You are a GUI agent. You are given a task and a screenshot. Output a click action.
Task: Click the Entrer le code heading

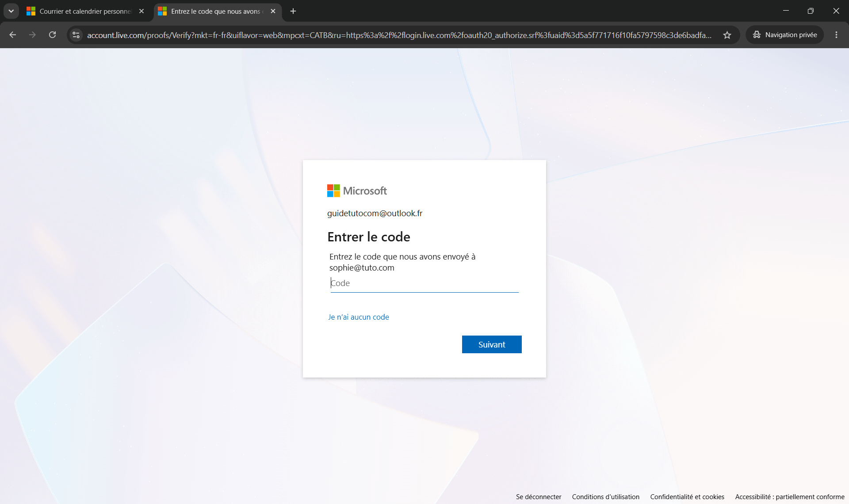pos(369,237)
